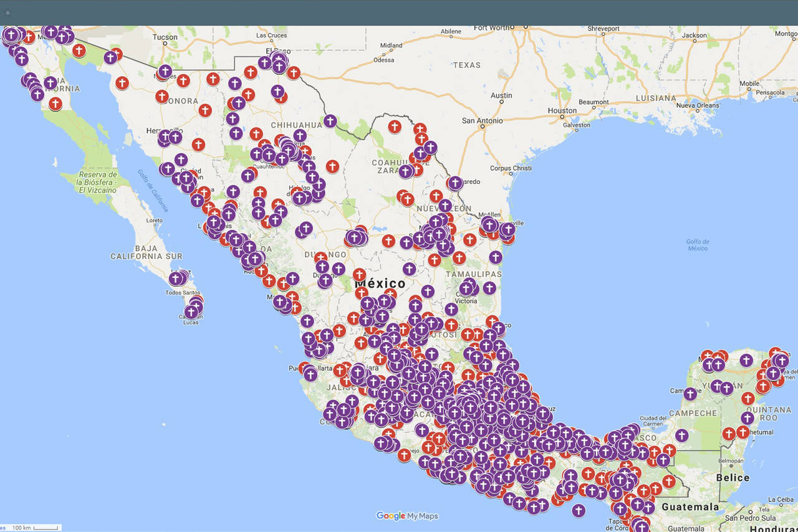Click red cross marker east of Cuauhtémoc

[332, 166]
